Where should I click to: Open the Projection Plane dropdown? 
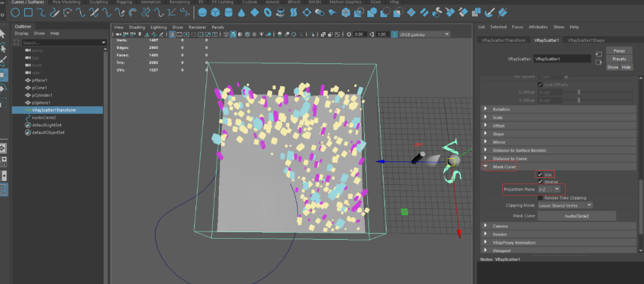tap(549, 189)
